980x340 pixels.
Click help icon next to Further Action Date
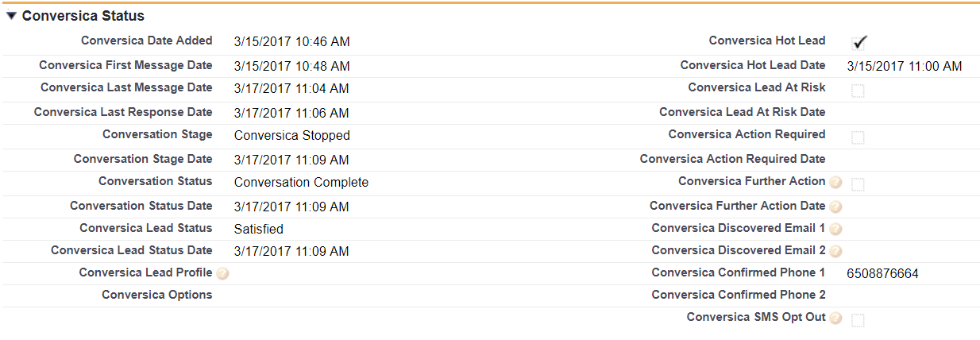click(x=835, y=207)
